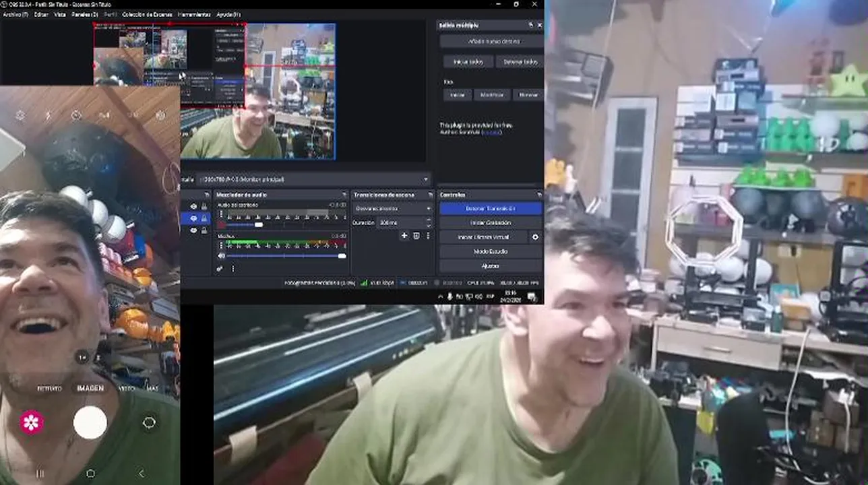Delete transition using the trash icon
Screen dimensions: 868x485
coord(416,236)
